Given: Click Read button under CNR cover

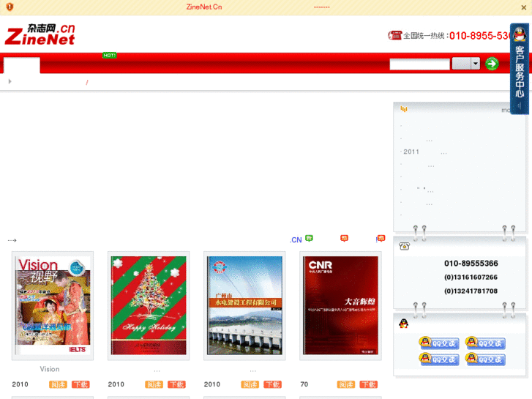Looking at the screenshot, I should [x=346, y=384].
